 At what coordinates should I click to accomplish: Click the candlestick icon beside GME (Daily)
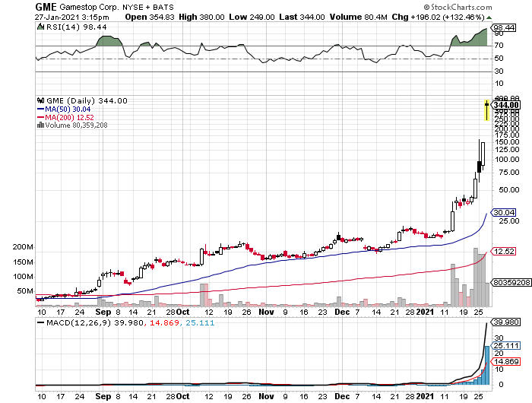(41, 100)
